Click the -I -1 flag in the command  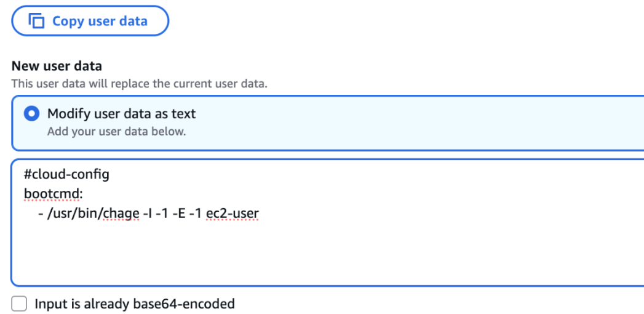click(x=153, y=214)
